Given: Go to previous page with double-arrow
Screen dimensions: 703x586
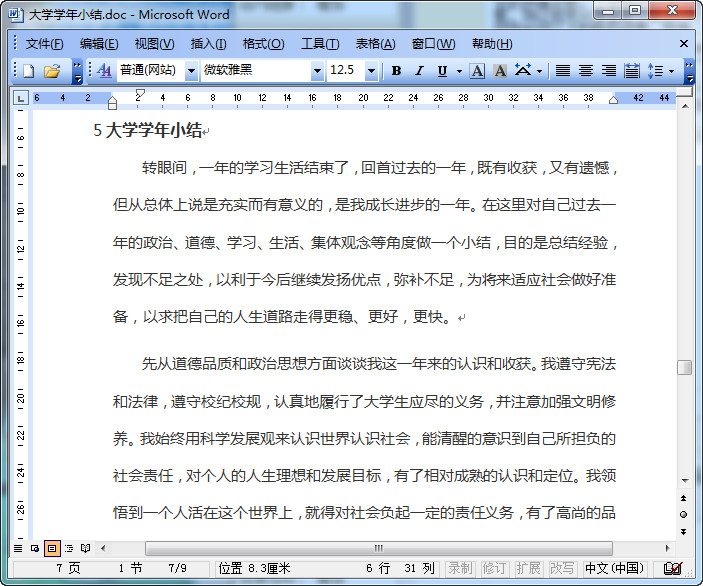Looking at the screenshot, I should pyautogui.click(x=683, y=498).
